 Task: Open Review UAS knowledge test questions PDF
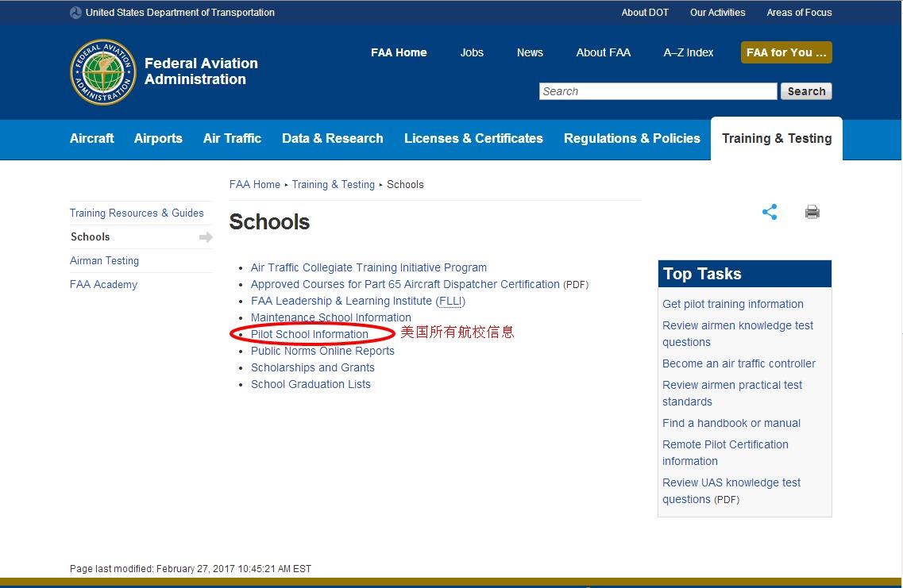[x=731, y=490]
